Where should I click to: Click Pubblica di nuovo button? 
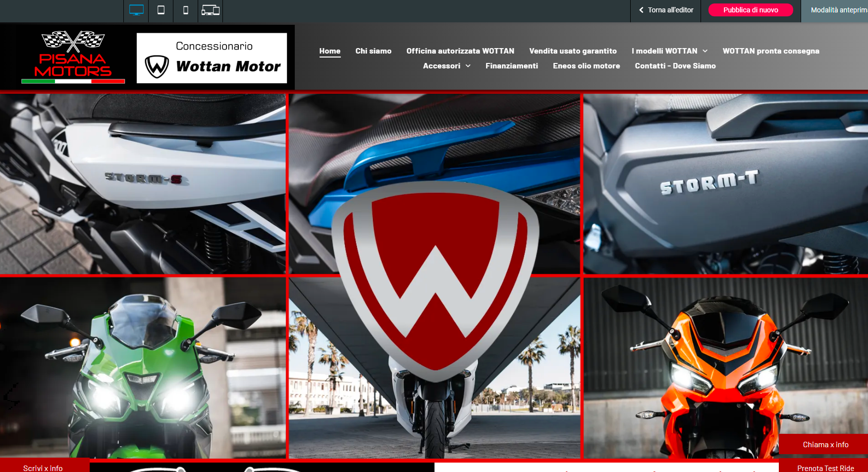[751, 10]
